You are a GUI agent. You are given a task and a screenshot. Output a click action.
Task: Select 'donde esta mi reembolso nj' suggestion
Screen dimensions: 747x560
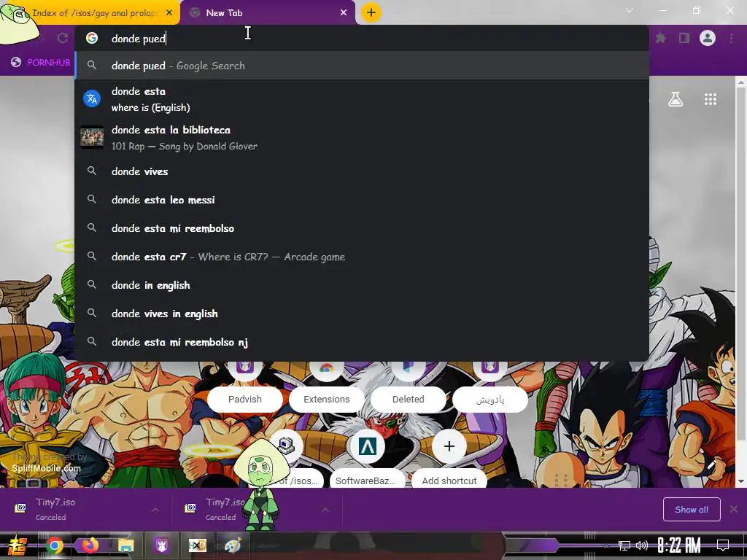pyautogui.click(x=362, y=343)
